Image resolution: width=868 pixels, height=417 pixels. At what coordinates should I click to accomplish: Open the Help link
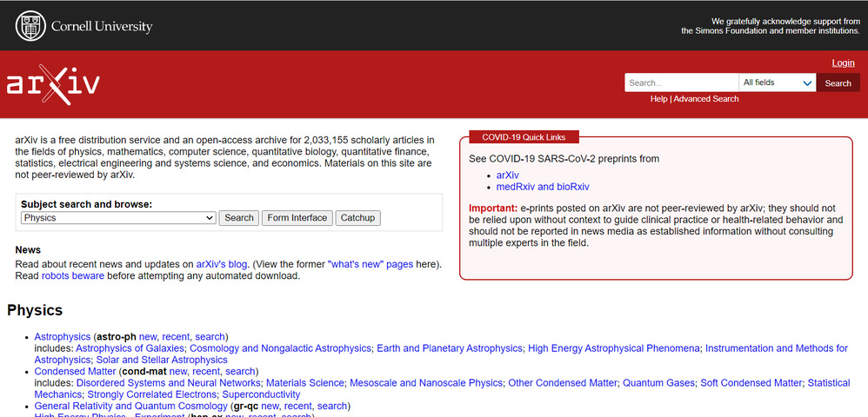(658, 99)
